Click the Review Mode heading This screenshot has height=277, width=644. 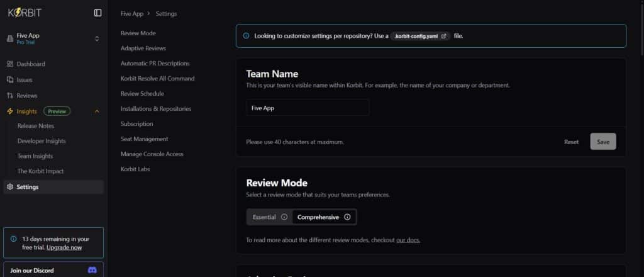[x=277, y=183]
